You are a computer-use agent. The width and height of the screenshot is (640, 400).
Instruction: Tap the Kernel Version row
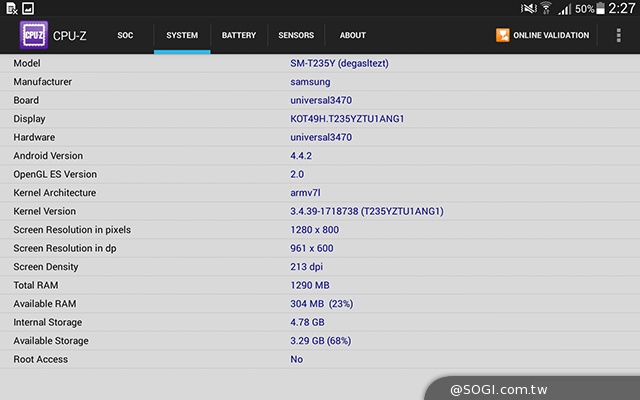tap(320, 211)
